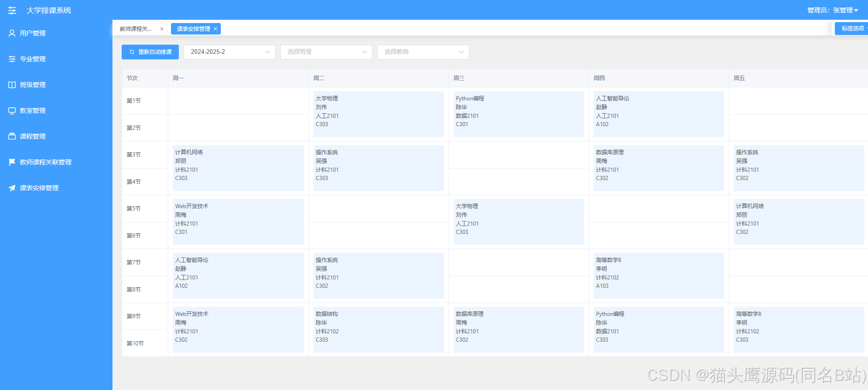
Task: Click the 周四 column header
Action: coord(659,78)
